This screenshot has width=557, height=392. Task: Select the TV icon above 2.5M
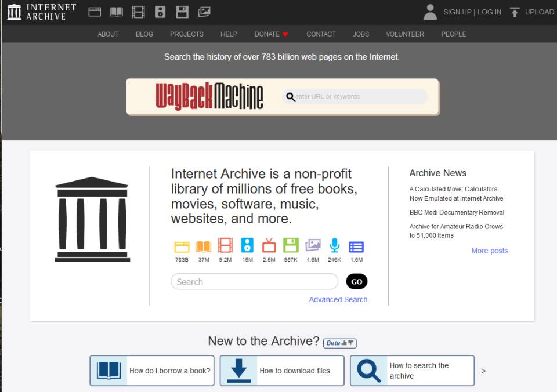[x=269, y=245]
